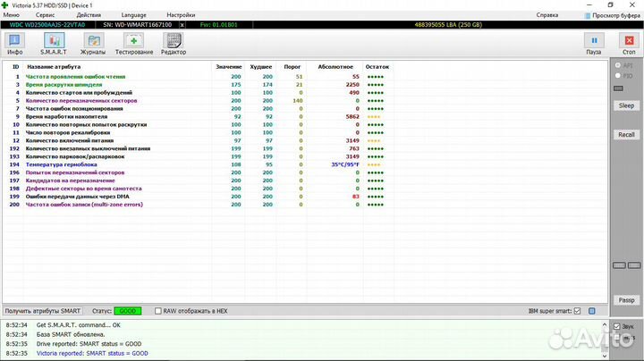
Task: Open the Редактор hex editor icon
Action: click(174, 43)
